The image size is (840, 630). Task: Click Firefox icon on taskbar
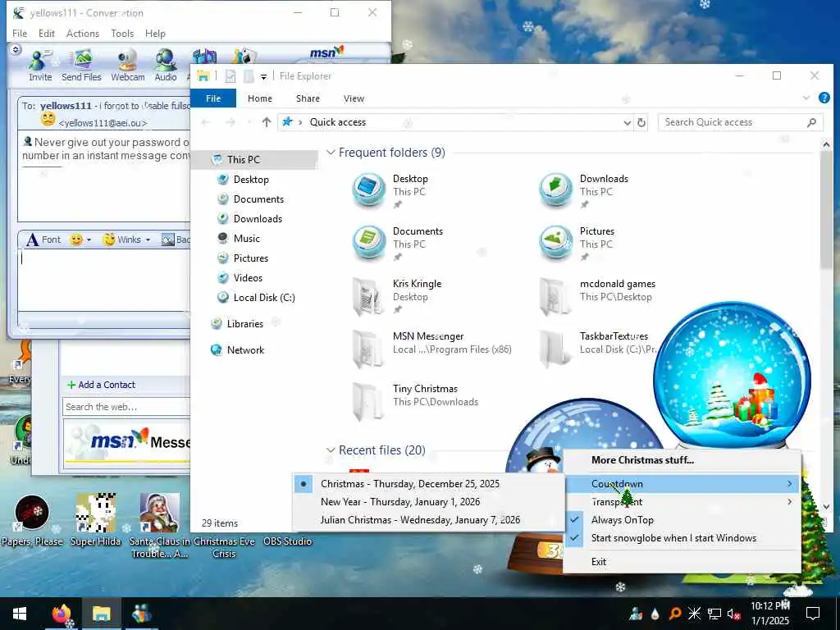coord(61,614)
